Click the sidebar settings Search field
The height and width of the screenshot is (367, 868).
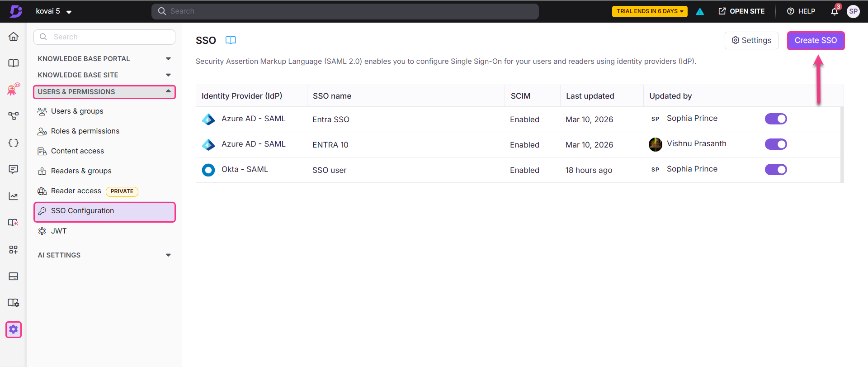104,37
